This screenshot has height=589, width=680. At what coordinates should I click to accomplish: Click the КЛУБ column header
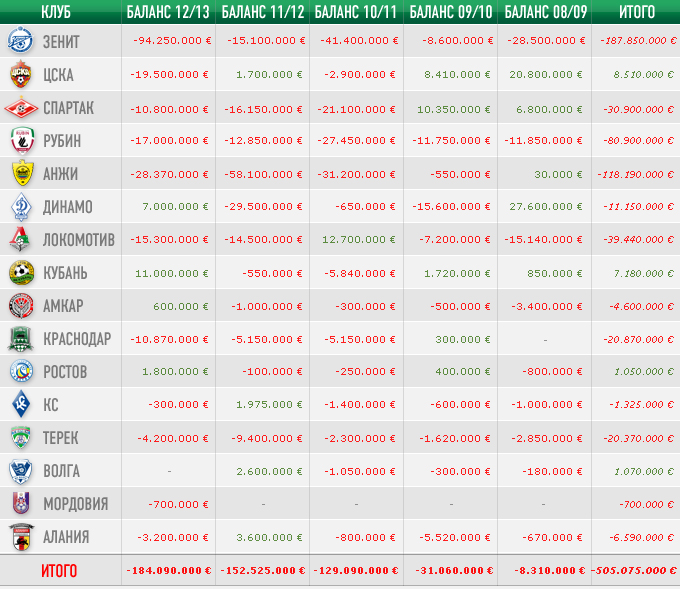coord(56,12)
